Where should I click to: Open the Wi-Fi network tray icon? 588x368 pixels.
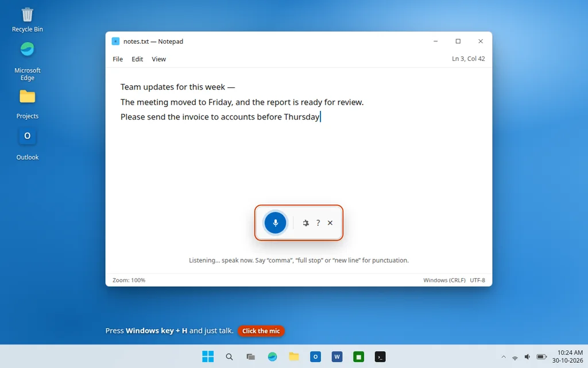[x=515, y=357]
